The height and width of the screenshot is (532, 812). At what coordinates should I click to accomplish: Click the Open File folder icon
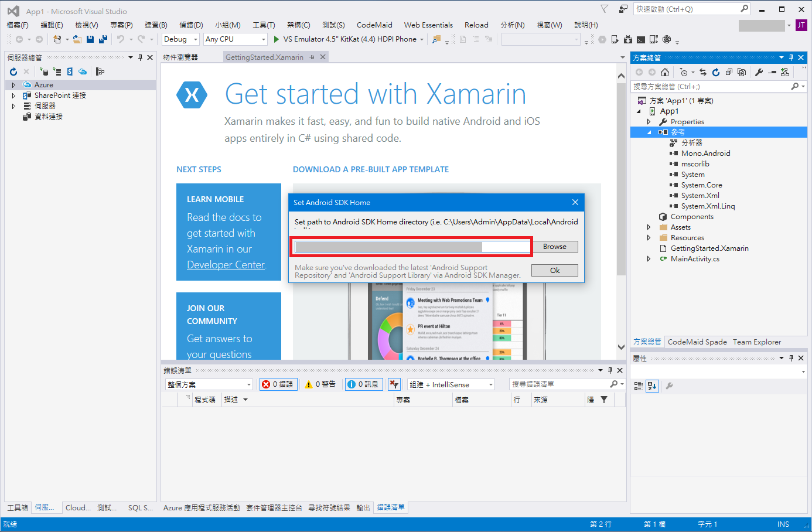[x=77, y=39]
